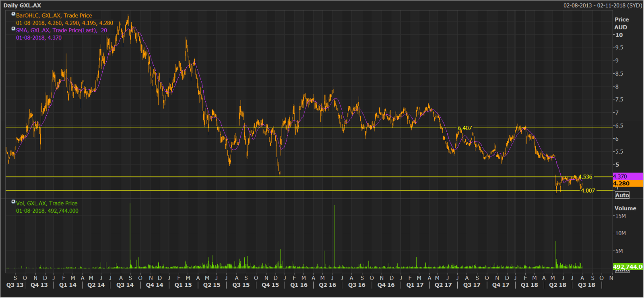The width and height of the screenshot is (644, 298).
Task: Click Q2 17 on the time axis
Action: 443,285
